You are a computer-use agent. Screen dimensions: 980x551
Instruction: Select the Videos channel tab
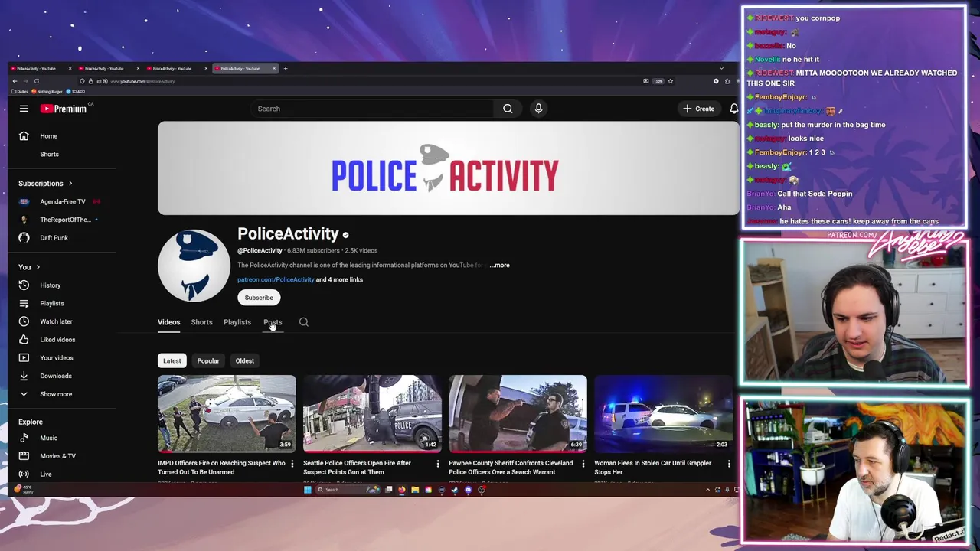click(168, 322)
